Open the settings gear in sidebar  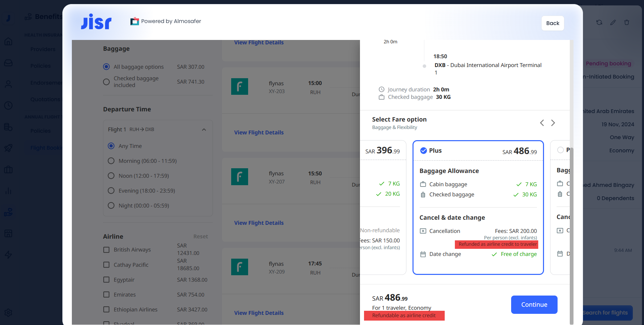pyautogui.click(x=8, y=312)
